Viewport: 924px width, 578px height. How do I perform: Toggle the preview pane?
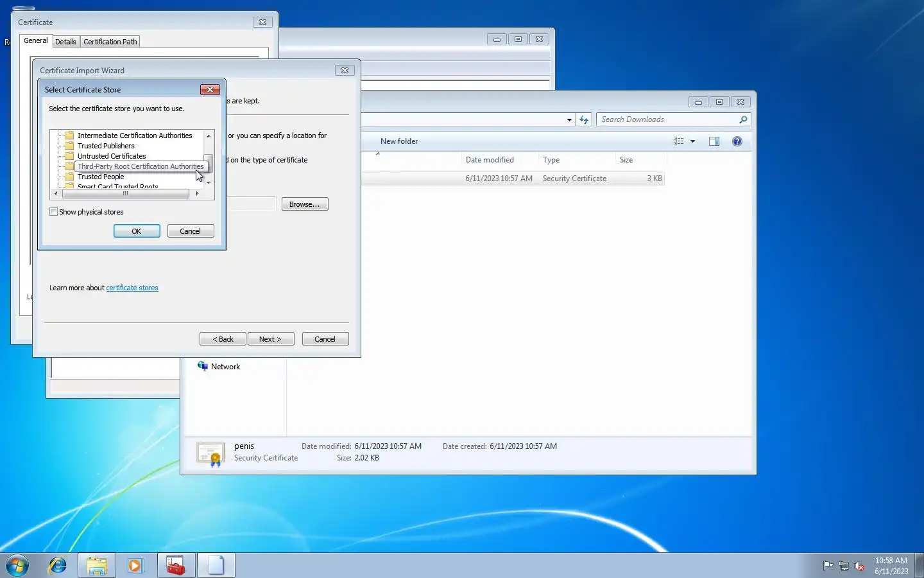714,141
